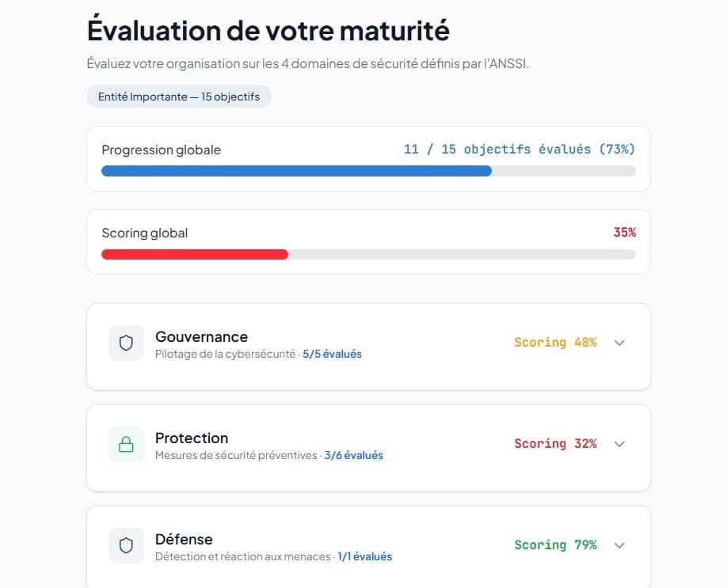Click the "Entité Importante — 15 objectifs" badge
Viewport: 727px width, 588px height.
click(179, 95)
